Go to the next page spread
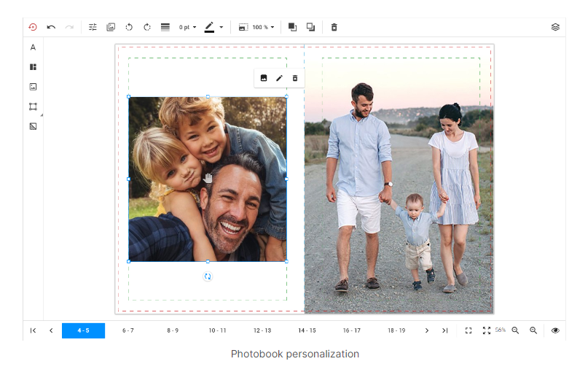This screenshot has width=588, height=372. (427, 330)
